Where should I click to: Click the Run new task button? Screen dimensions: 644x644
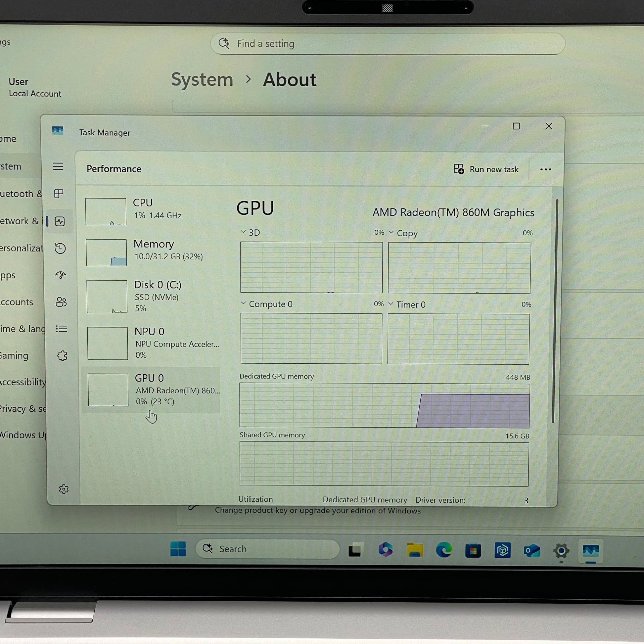486,169
